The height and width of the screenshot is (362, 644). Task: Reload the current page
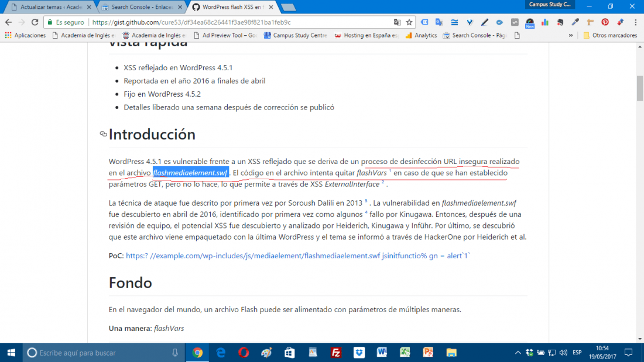[x=35, y=22]
